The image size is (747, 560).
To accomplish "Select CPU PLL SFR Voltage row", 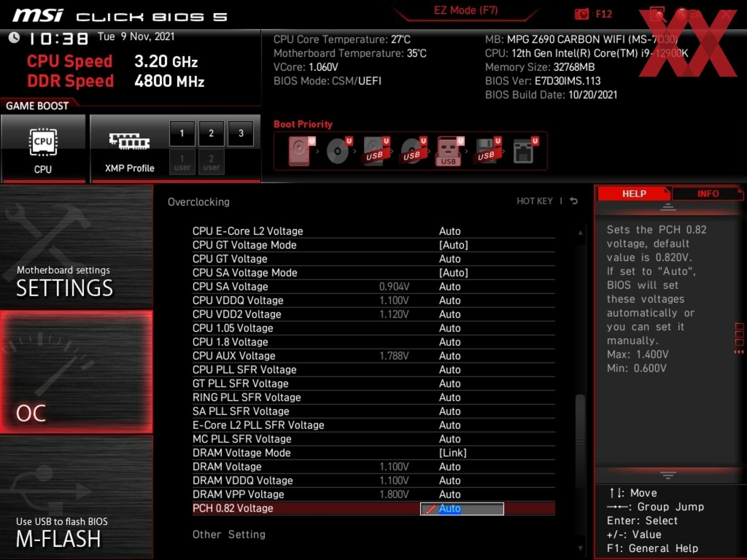I will point(374,369).
